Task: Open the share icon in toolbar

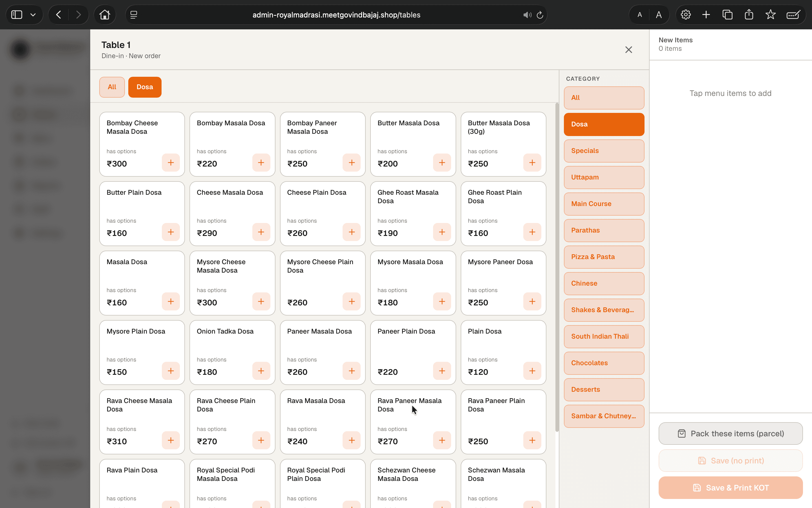Action: tap(749, 15)
